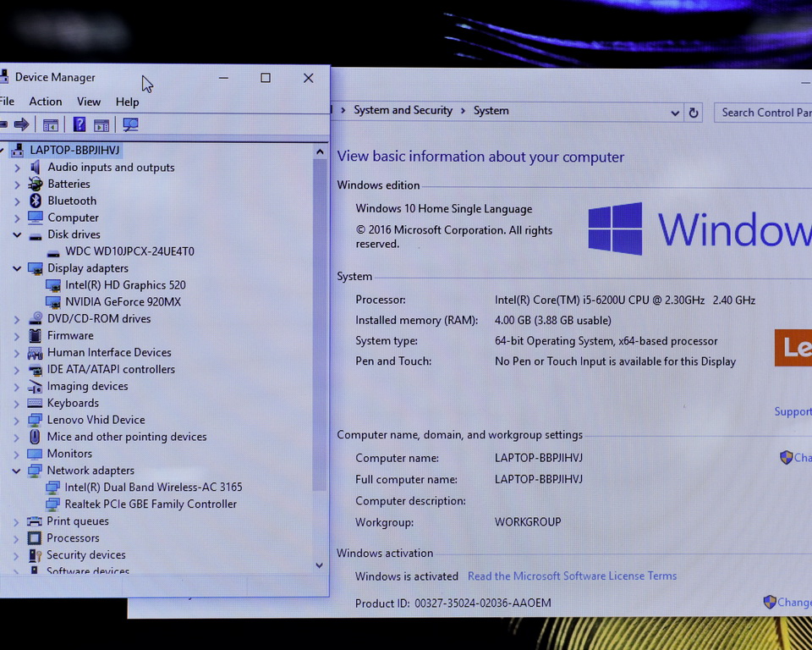Click Change settings shield link by computer name
Image resolution: width=812 pixels, height=650 pixels.
point(795,457)
